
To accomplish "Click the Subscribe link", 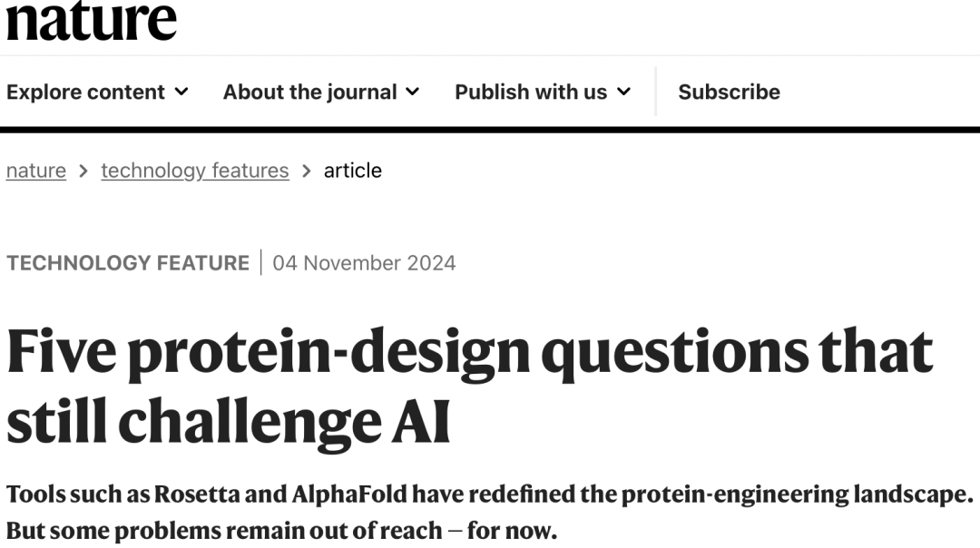I will tap(729, 92).
